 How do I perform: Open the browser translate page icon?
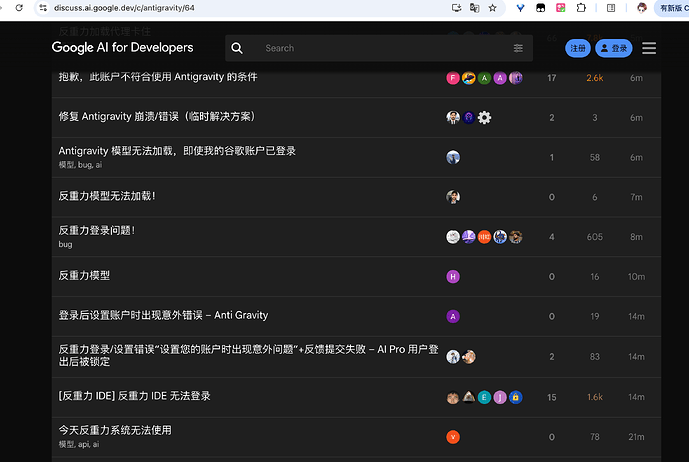tap(475, 8)
